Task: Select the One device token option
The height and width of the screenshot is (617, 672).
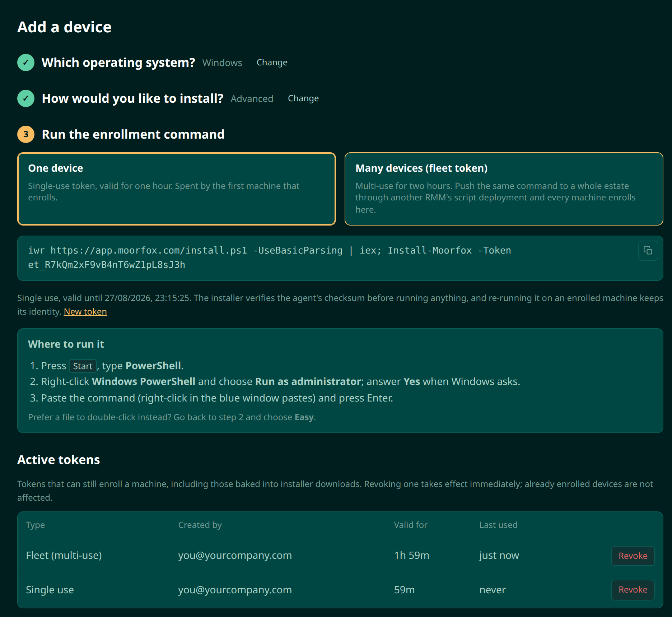Action: tap(177, 189)
